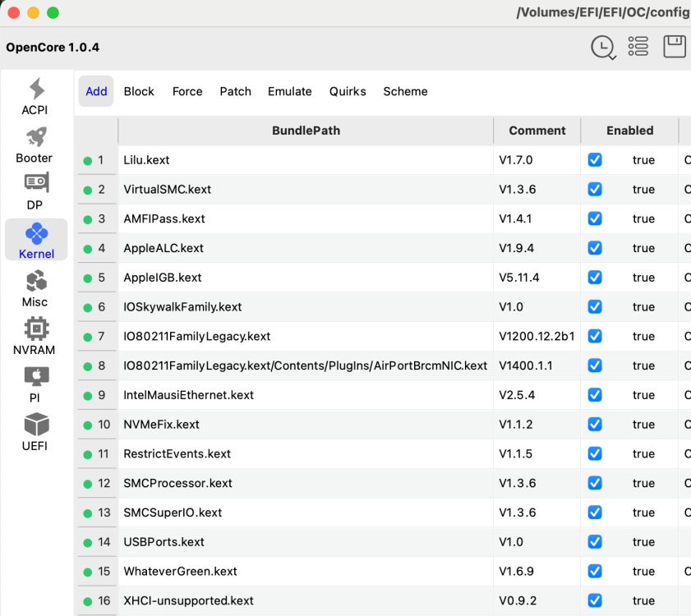
Task: Uncheck XHCI-unsupported.kext enabled checkbox
Action: click(595, 600)
